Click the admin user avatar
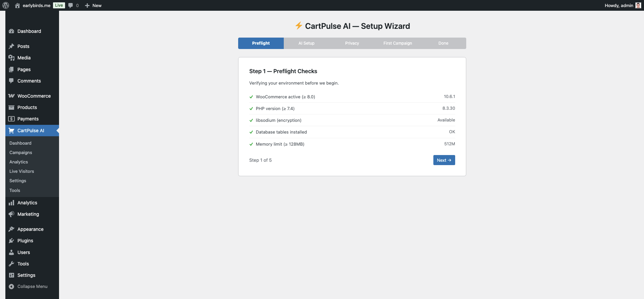The width and height of the screenshot is (644, 299). coord(638,5)
